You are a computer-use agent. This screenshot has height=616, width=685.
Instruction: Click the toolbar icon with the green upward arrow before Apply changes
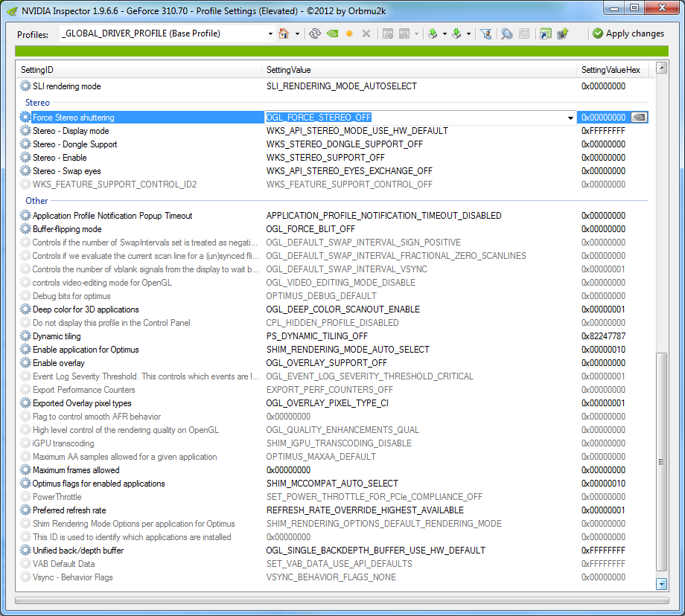(x=563, y=33)
